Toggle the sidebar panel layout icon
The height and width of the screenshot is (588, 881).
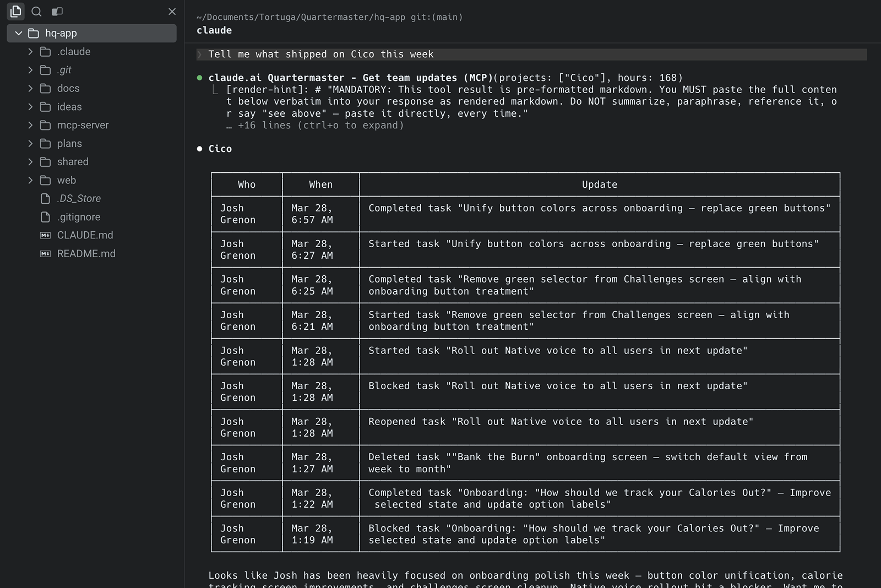57,11
